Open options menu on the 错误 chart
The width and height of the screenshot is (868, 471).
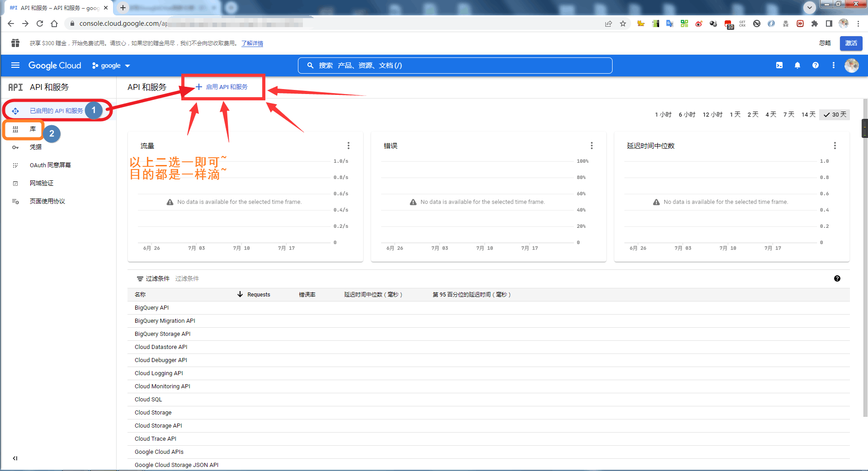click(x=591, y=146)
